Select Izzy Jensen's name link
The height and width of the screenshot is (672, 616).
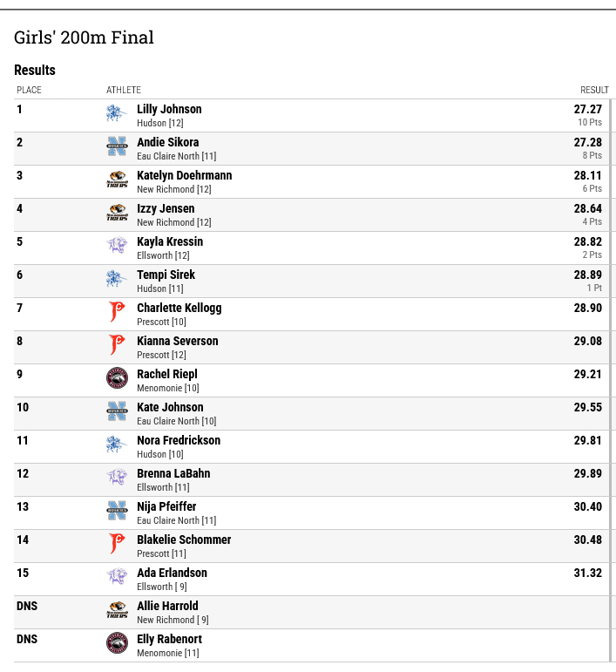(x=166, y=208)
